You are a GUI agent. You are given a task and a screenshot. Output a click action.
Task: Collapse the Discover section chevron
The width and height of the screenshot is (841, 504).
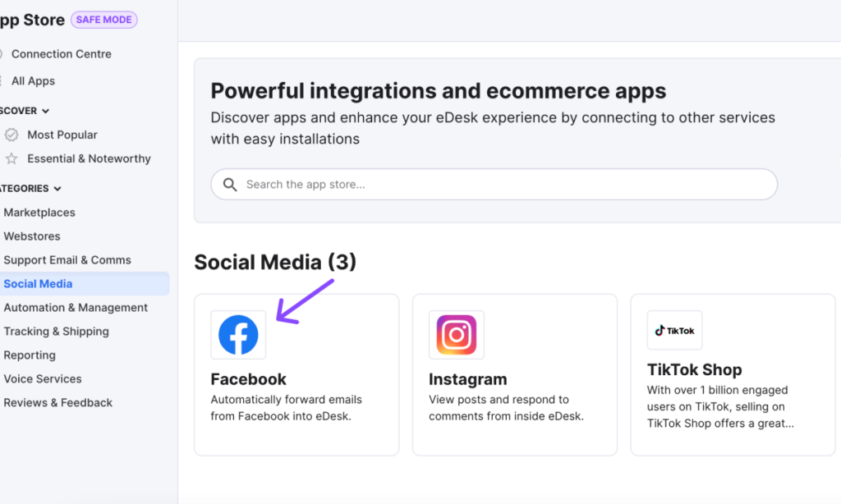[x=46, y=111]
